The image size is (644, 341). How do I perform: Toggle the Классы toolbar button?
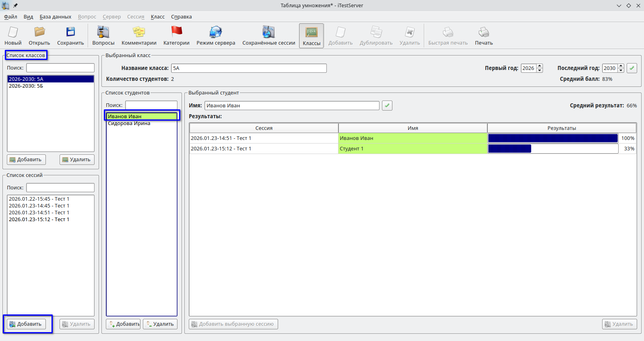(x=311, y=36)
